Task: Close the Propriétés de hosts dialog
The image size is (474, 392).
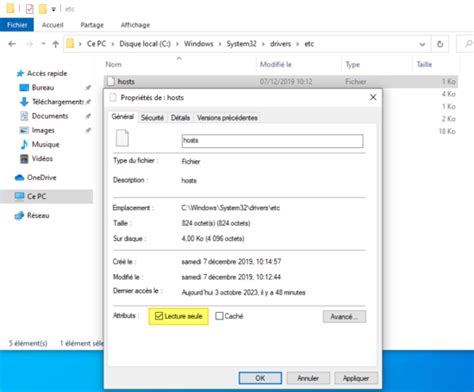Action: click(x=373, y=97)
